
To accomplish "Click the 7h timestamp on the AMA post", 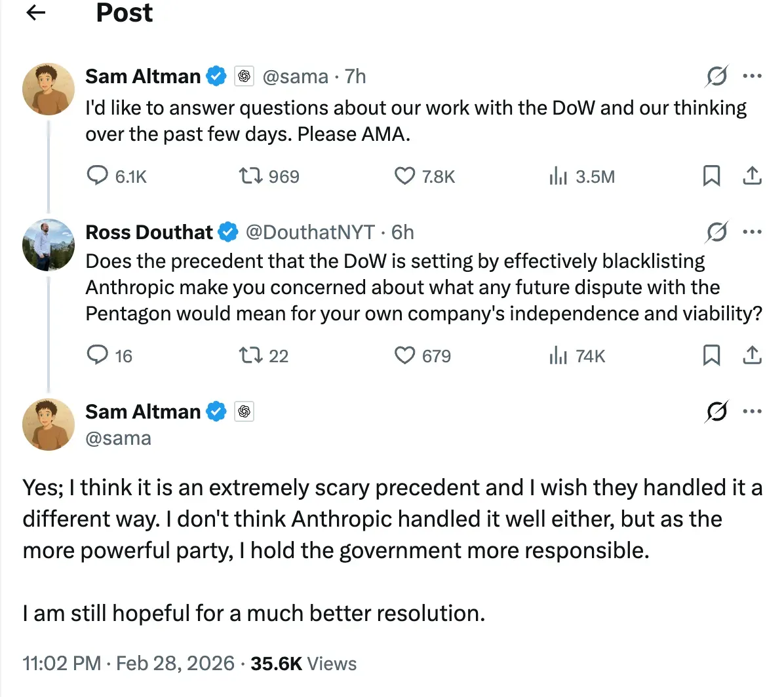I will [356, 76].
